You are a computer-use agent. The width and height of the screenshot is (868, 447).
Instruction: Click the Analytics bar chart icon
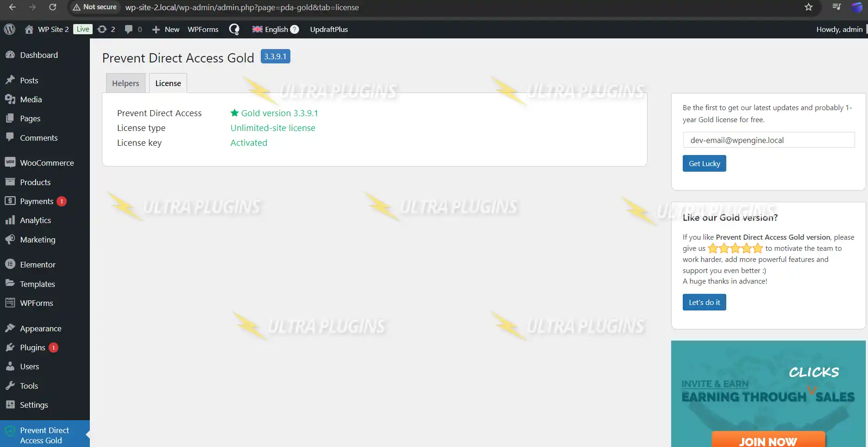pos(10,220)
